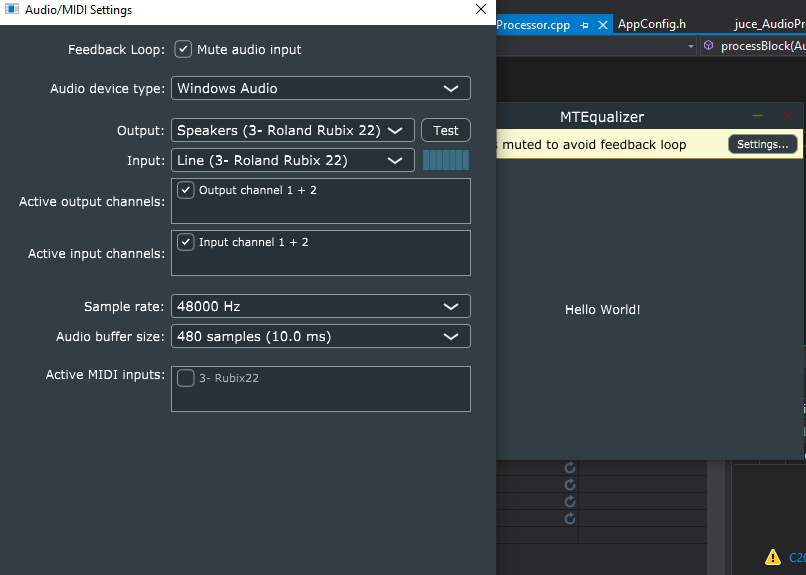The height and width of the screenshot is (575, 806).
Task: Pin the Processor.cpp tab
Action: [584, 25]
